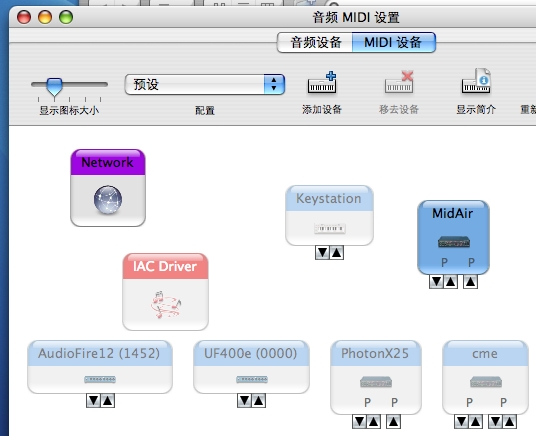Switch to the MIDI 设备 tab
This screenshot has width=536, height=436.
pos(393,42)
